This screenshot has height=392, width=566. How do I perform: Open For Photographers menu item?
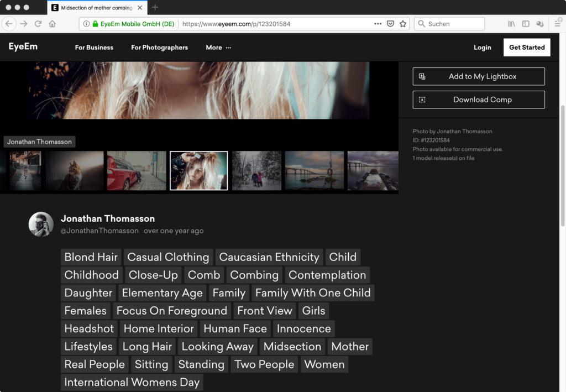159,48
